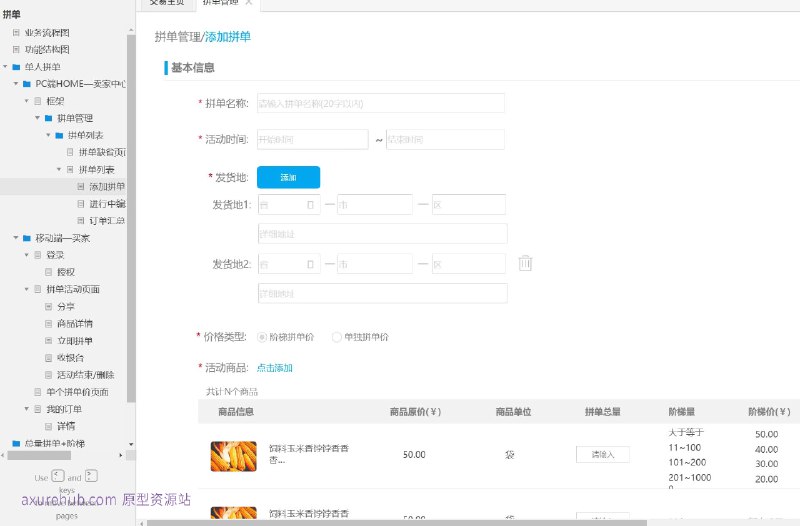
Task: Click 拼单管理 in the breadcrumb
Action: [x=178, y=37]
